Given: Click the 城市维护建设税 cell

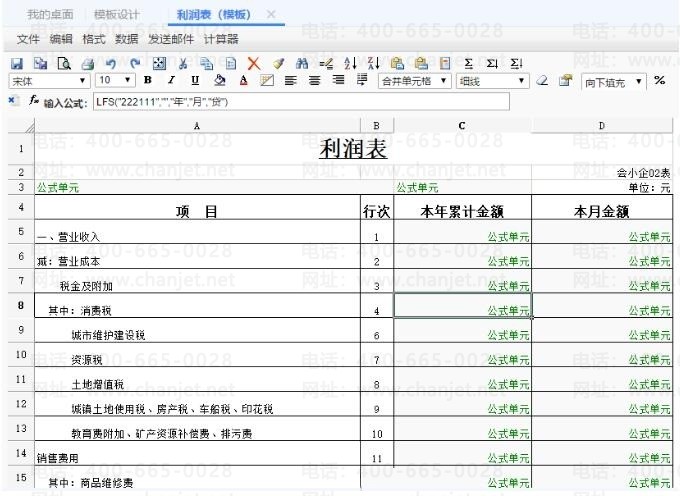Looking at the screenshot, I should coord(197,330).
